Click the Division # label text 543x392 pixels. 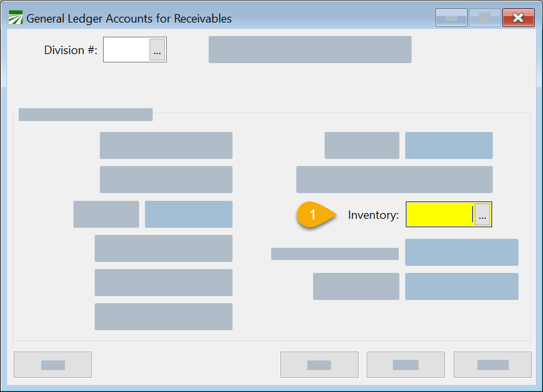pyautogui.click(x=71, y=50)
